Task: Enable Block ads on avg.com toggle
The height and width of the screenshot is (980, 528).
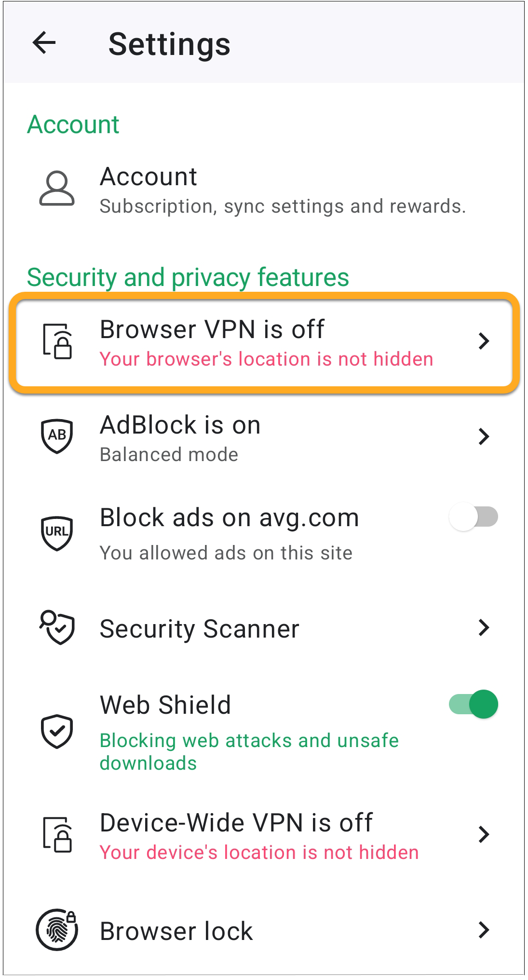Action: pyautogui.click(x=474, y=517)
